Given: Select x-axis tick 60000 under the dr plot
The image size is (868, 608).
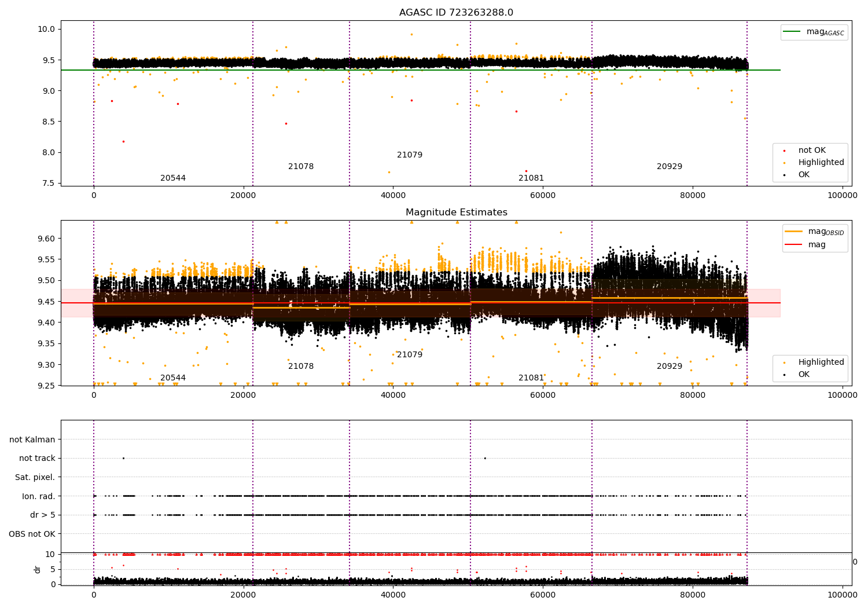Looking at the screenshot, I should (543, 594).
